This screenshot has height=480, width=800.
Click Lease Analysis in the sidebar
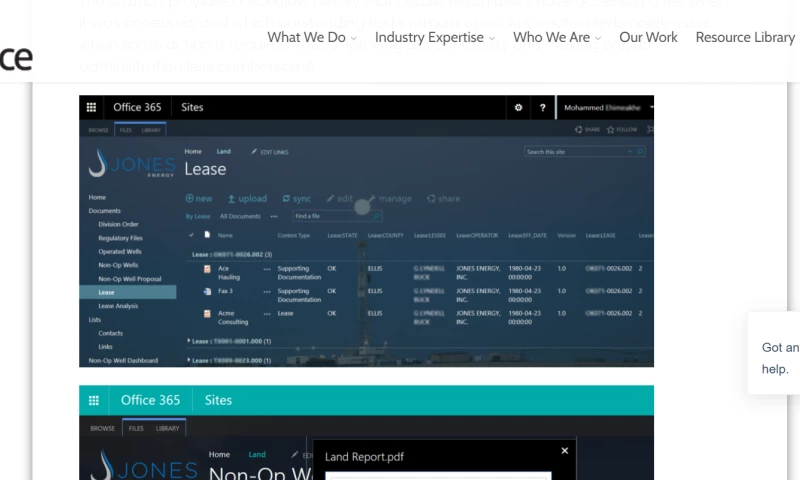[x=118, y=306]
